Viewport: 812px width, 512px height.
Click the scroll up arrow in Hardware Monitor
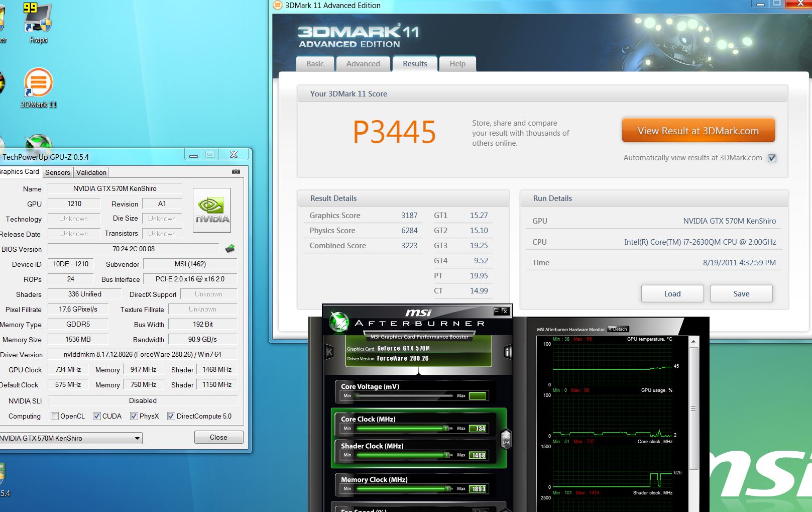pos(693,342)
